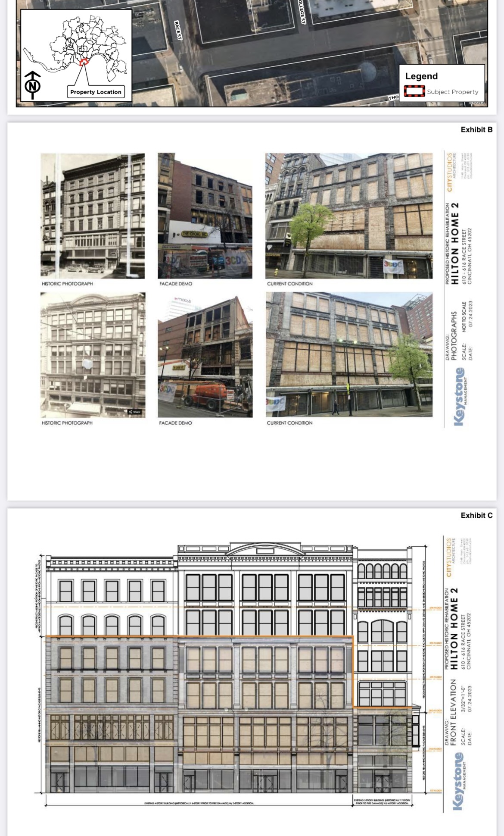
Task: Open the bottom current condition photograph
Action: tap(349, 355)
